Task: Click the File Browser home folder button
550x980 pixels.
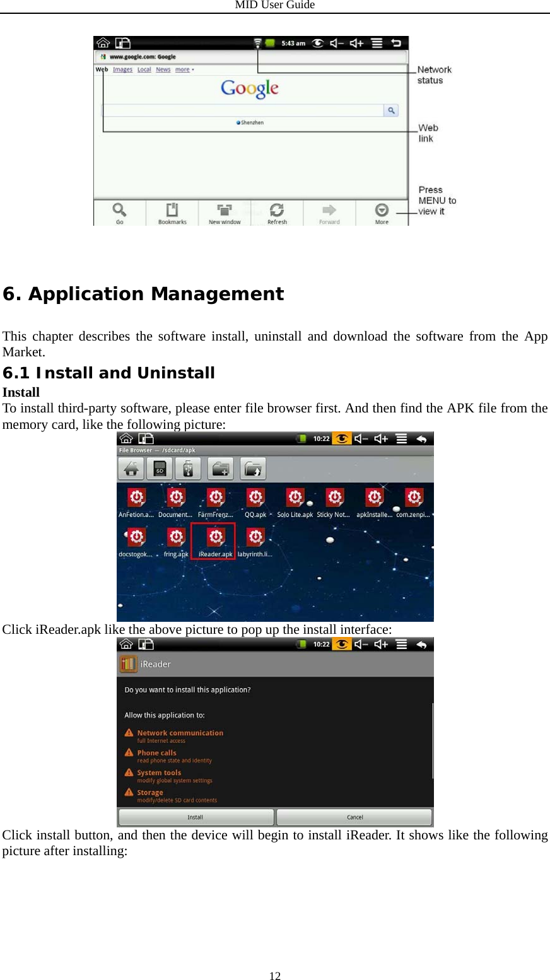Action: click(x=131, y=469)
